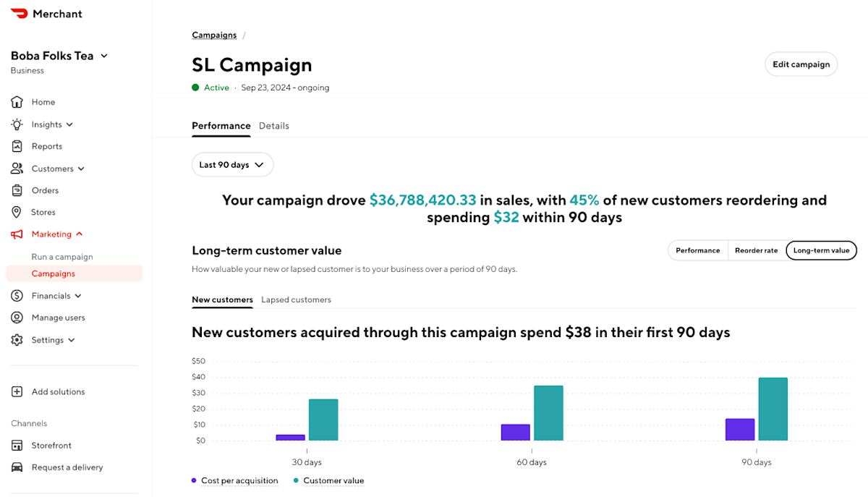Click the Manage users person icon
This screenshot has height=497, width=868.
(x=17, y=318)
